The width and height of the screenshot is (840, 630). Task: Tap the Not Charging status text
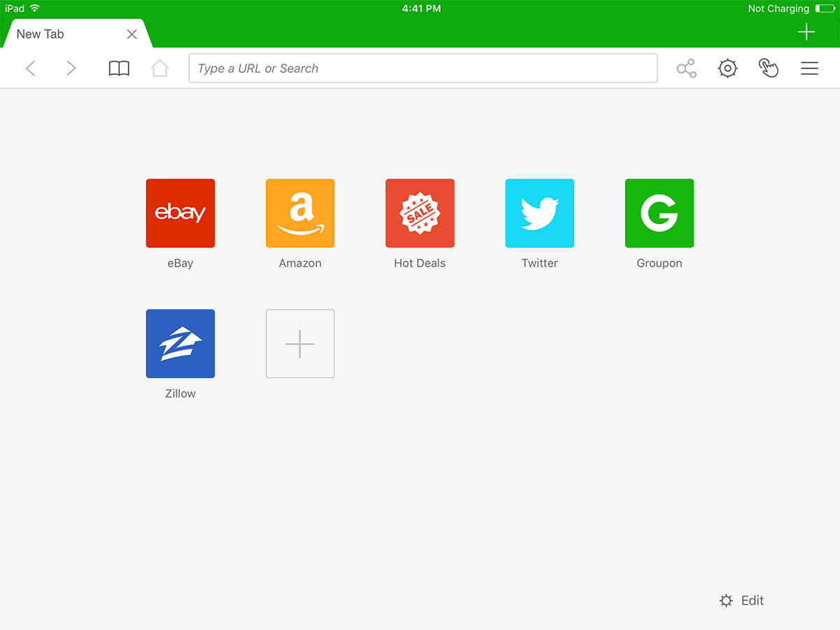(x=778, y=8)
